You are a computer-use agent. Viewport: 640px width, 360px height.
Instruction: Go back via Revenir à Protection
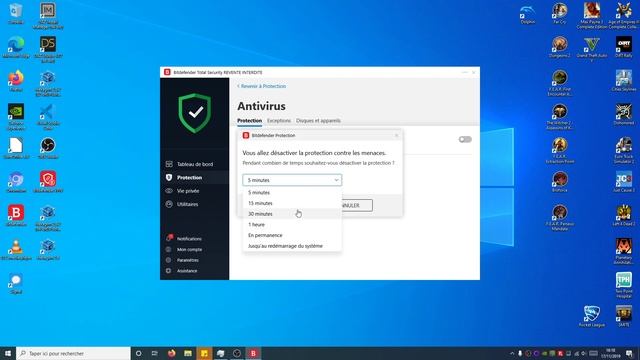point(262,86)
